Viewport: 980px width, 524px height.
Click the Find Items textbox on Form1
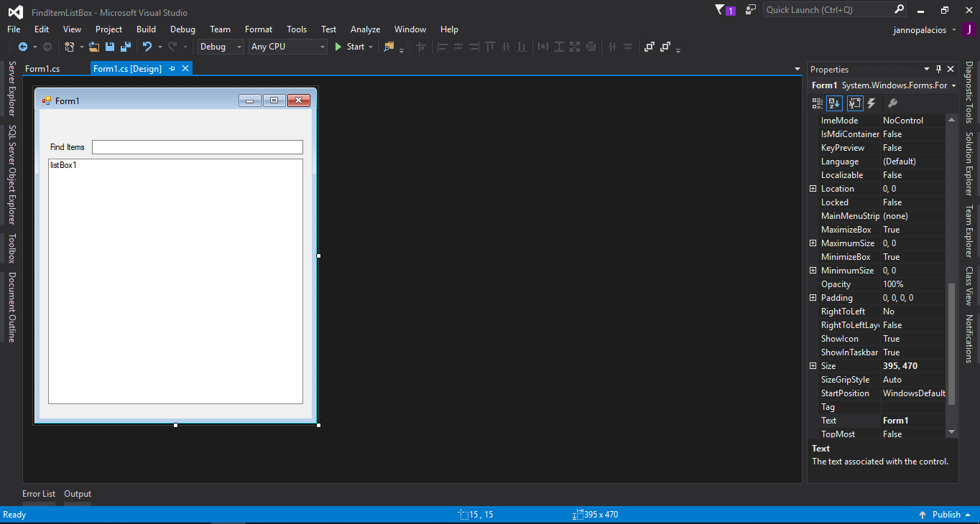click(198, 147)
